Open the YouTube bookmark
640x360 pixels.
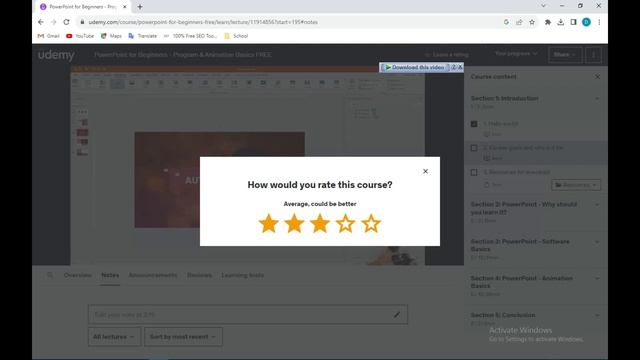pos(80,36)
